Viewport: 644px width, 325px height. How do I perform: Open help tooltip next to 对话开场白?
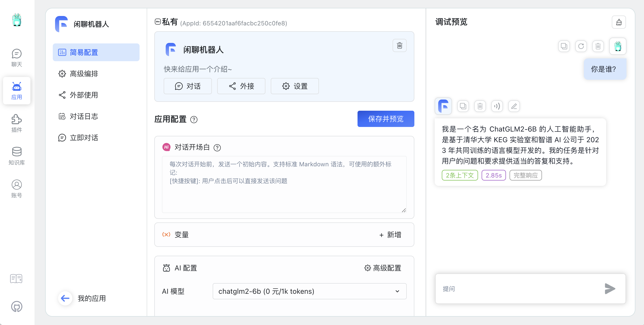[x=217, y=148]
